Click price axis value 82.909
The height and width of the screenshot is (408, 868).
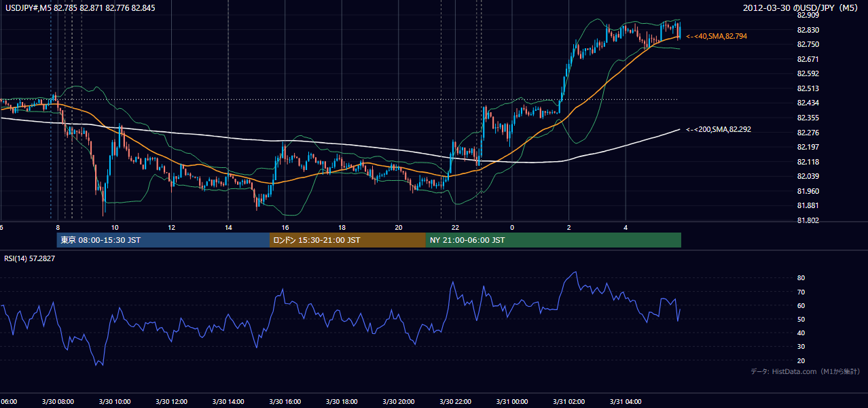tap(808, 15)
